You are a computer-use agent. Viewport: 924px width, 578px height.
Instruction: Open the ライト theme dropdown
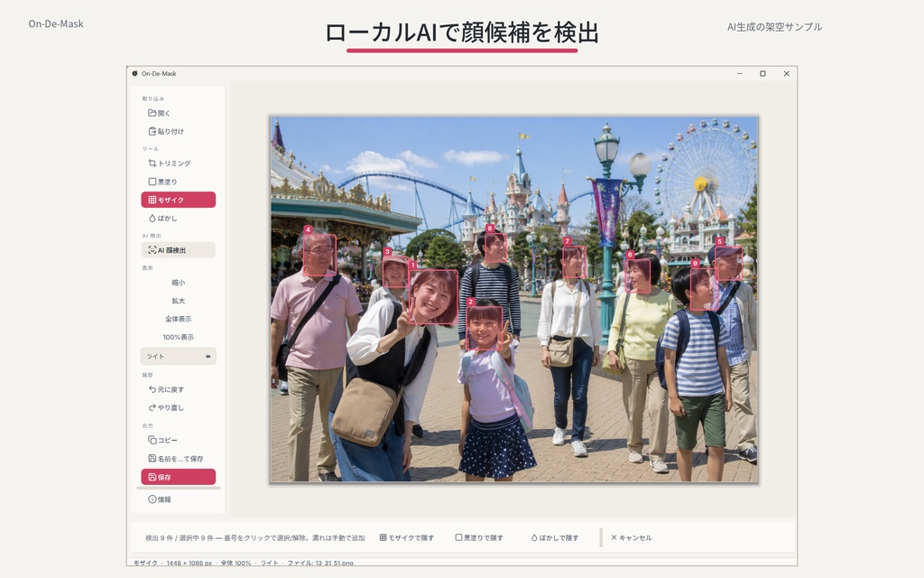click(x=178, y=356)
